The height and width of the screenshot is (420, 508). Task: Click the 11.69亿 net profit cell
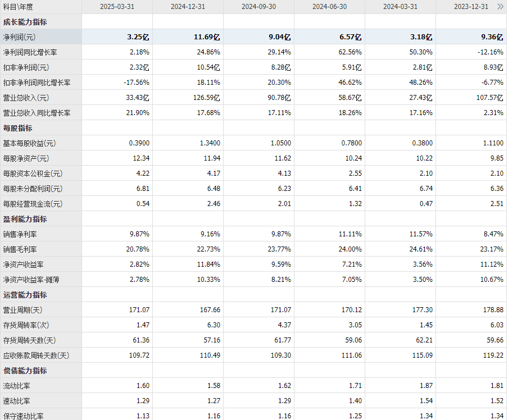(207, 37)
